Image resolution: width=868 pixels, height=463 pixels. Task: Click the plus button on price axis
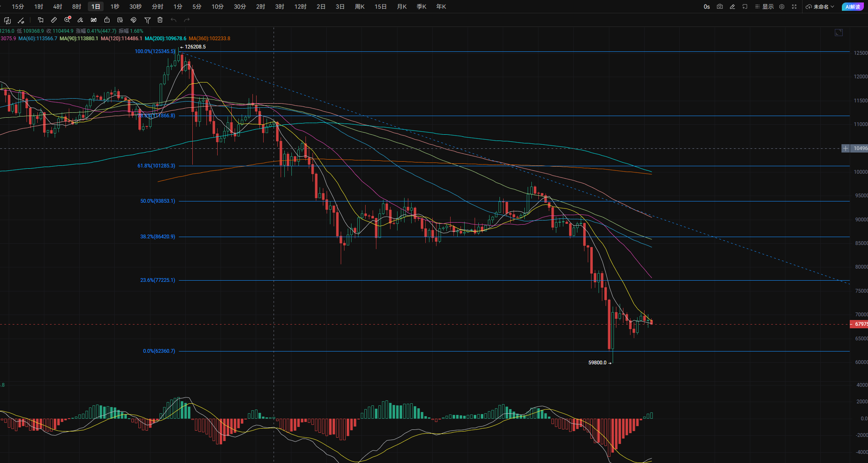pyautogui.click(x=845, y=148)
